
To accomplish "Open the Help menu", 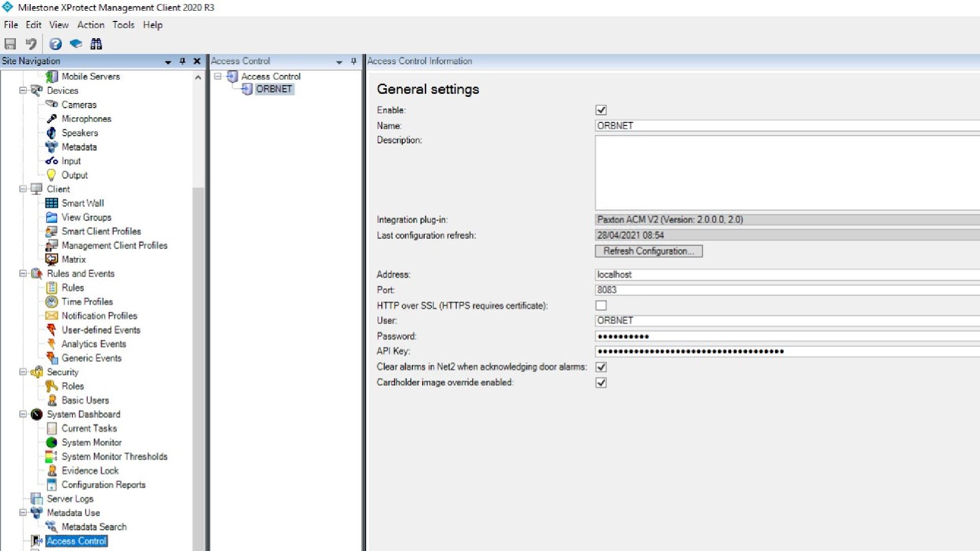I will coord(153,25).
